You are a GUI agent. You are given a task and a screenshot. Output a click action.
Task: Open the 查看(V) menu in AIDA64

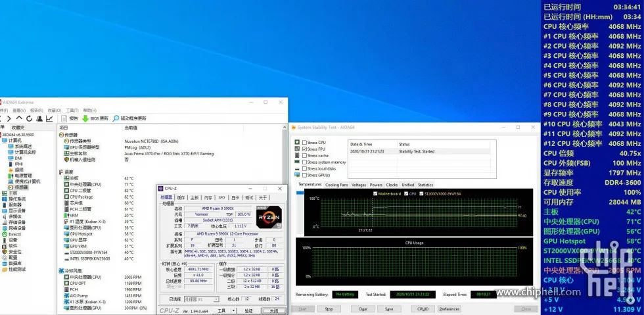19,110
